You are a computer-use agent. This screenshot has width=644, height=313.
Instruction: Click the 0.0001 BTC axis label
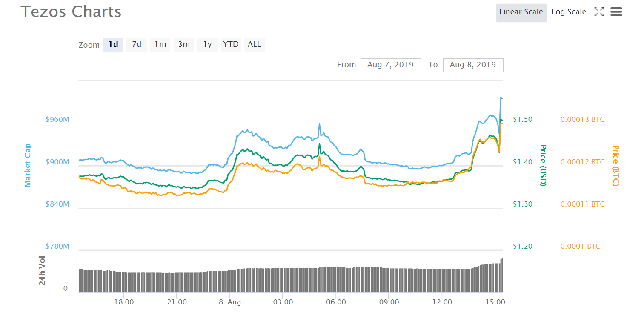(580, 247)
